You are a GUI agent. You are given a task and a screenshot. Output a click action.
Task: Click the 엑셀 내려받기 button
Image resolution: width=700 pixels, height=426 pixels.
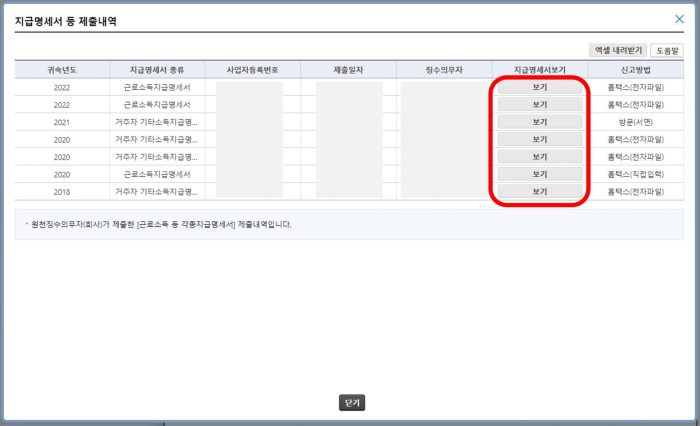click(618, 50)
